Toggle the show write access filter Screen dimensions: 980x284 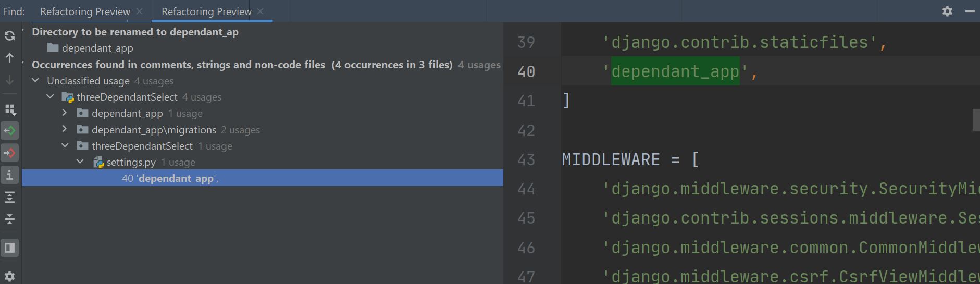click(10, 153)
